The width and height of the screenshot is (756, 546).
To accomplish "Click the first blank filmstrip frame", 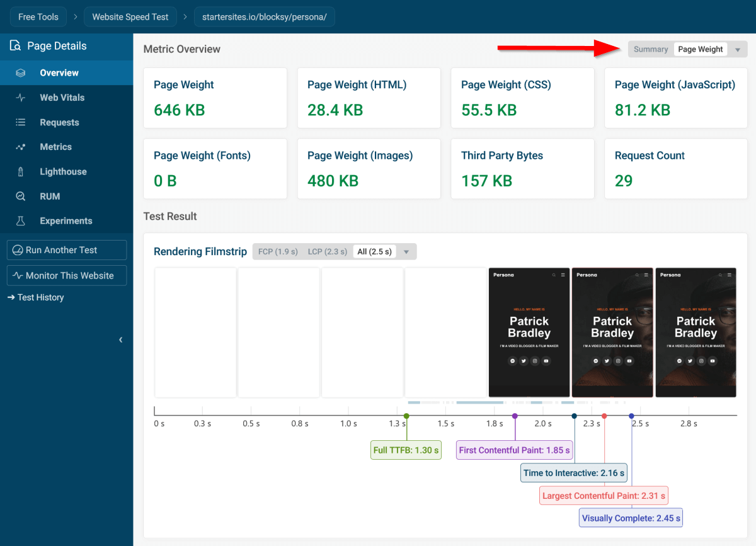I will [195, 333].
